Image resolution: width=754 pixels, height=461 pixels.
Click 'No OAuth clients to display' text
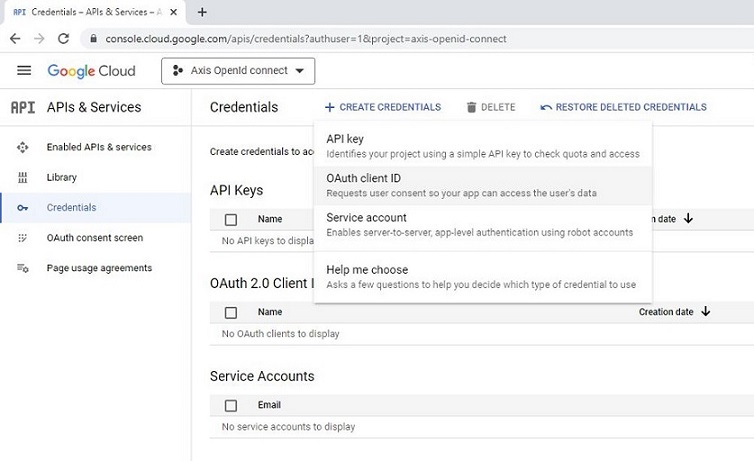tap(280, 334)
